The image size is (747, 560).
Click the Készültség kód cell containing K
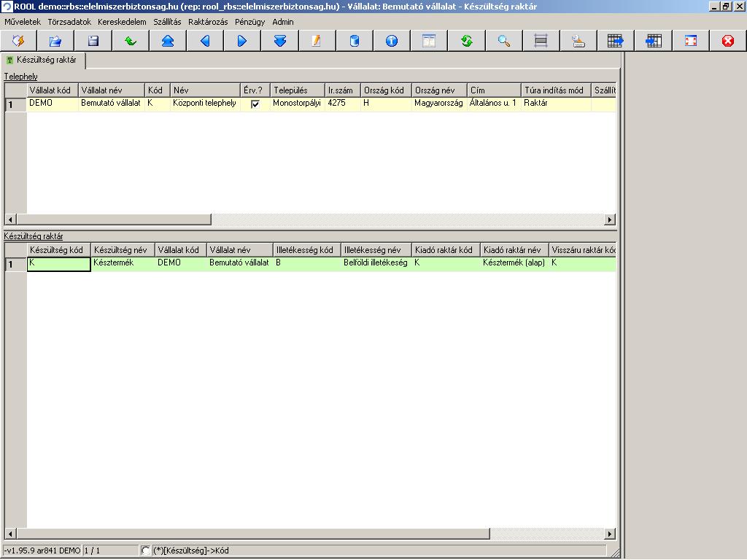pyautogui.click(x=58, y=264)
